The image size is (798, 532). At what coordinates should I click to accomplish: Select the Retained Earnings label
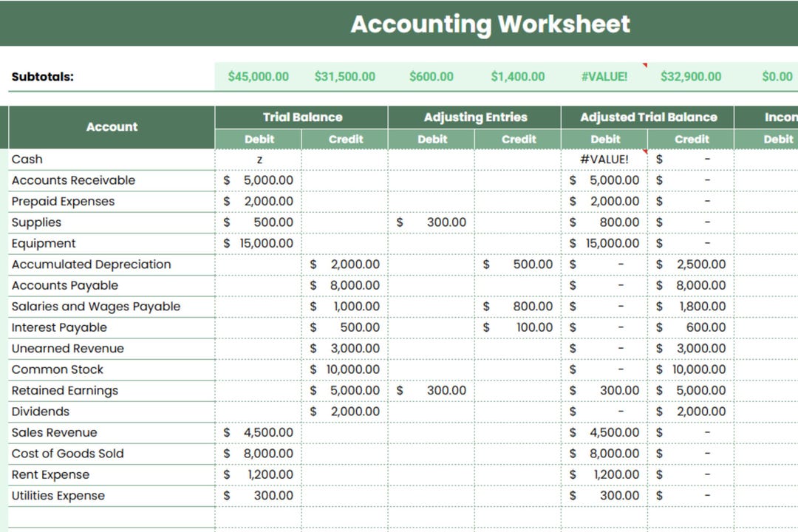point(64,391)
